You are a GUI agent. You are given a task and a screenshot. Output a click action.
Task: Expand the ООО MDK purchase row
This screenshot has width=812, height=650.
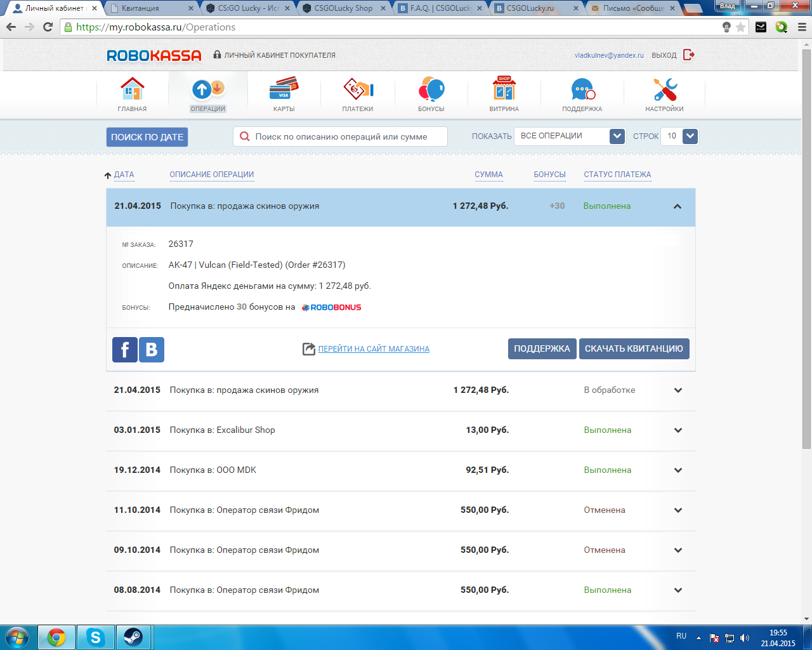tap(678, 470)
